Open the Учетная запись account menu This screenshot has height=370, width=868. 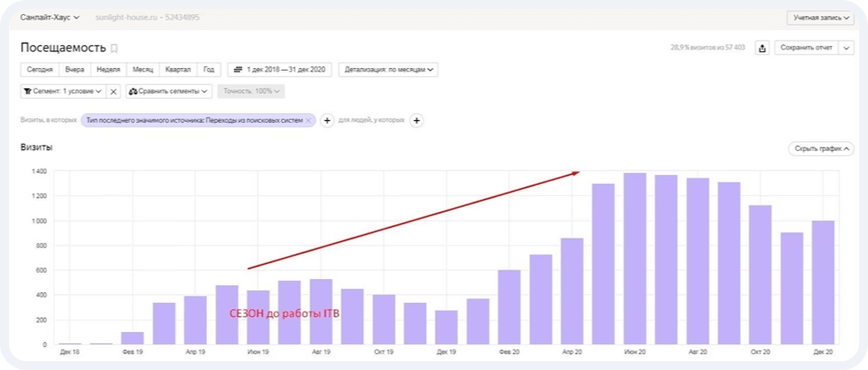pyautogui.click(x=820, y=17)
